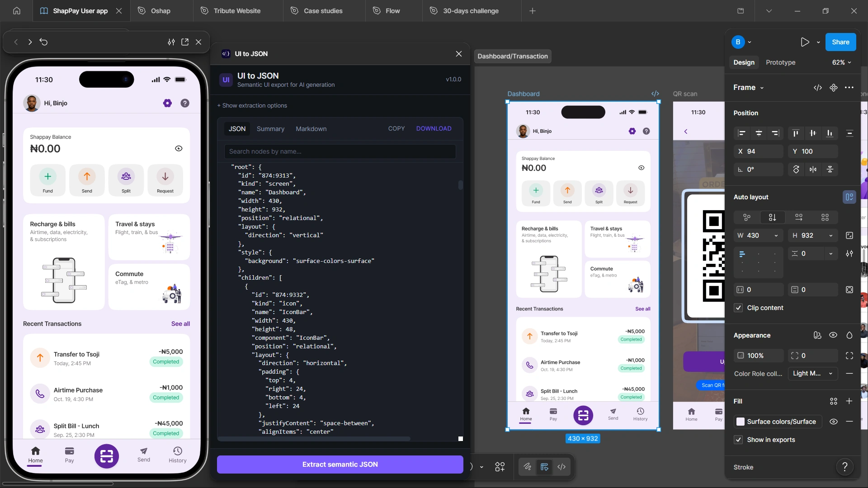This screenshot has height=488, width=868.
Task: Click Extract semantic JSON button
Action: coord(340,465)
